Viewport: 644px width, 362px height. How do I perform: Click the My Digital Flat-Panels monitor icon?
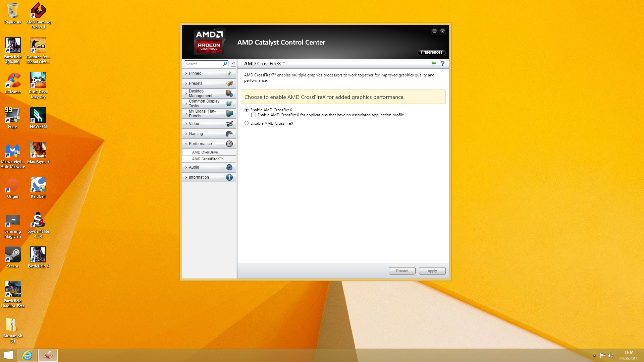[229, 114]
